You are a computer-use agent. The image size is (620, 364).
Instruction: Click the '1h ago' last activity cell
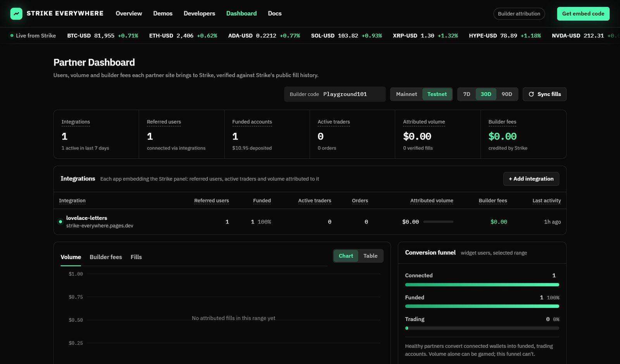tap(552, 222)
